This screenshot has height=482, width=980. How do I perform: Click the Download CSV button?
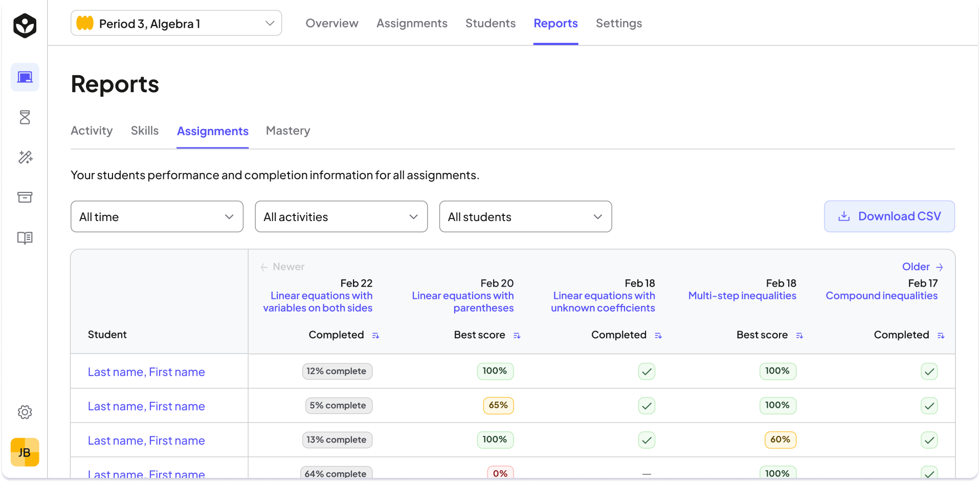coord(889,216)
